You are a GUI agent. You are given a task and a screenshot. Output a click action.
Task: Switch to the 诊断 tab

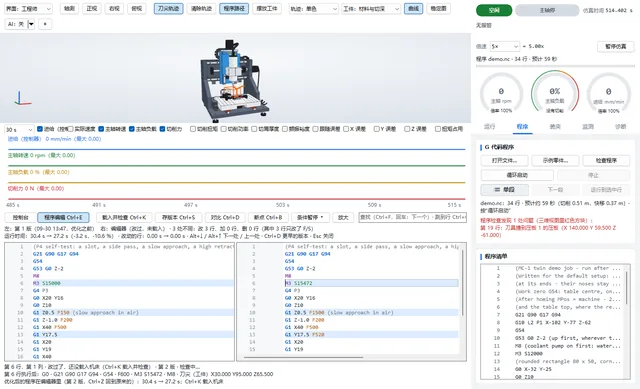pyautogui.click(x=620, y=127)
